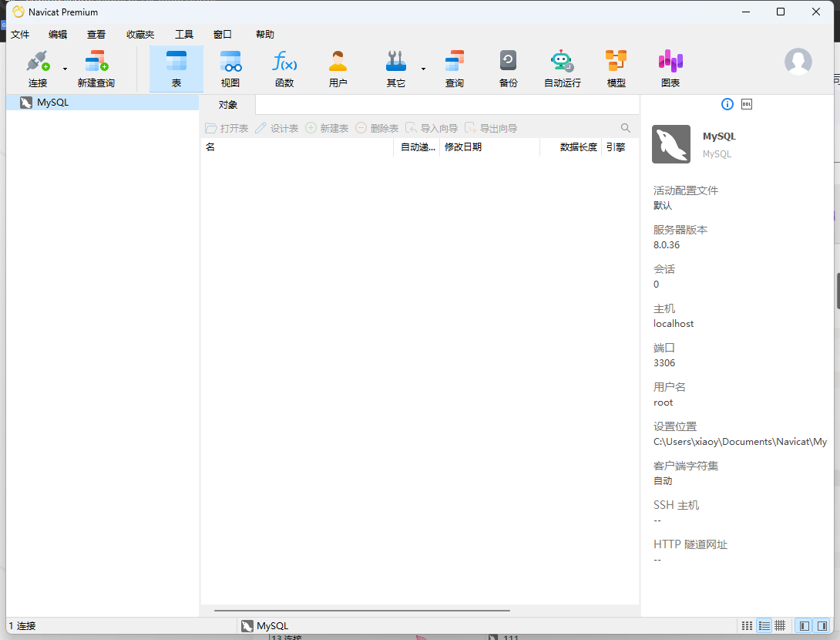Open 自动运行 (Automation) robot icon
The height and width of the screenshot is (640, 840).
point(562,68)
